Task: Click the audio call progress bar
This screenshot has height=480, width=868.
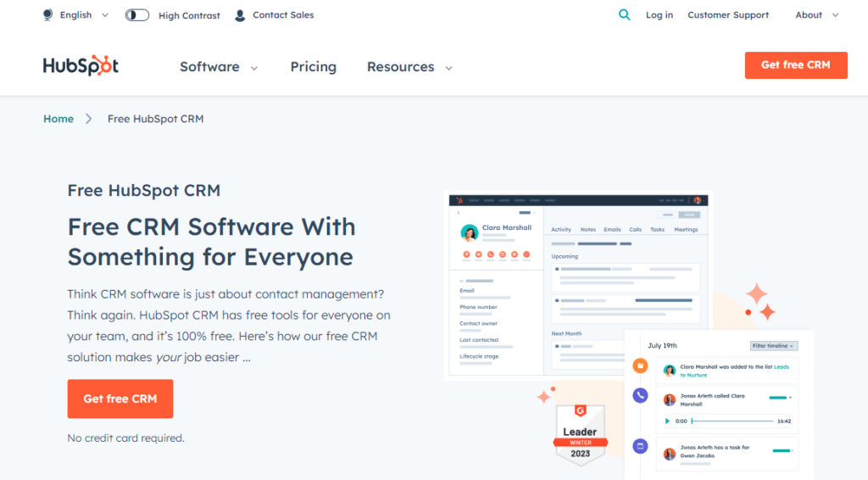Action: (732, 421)
